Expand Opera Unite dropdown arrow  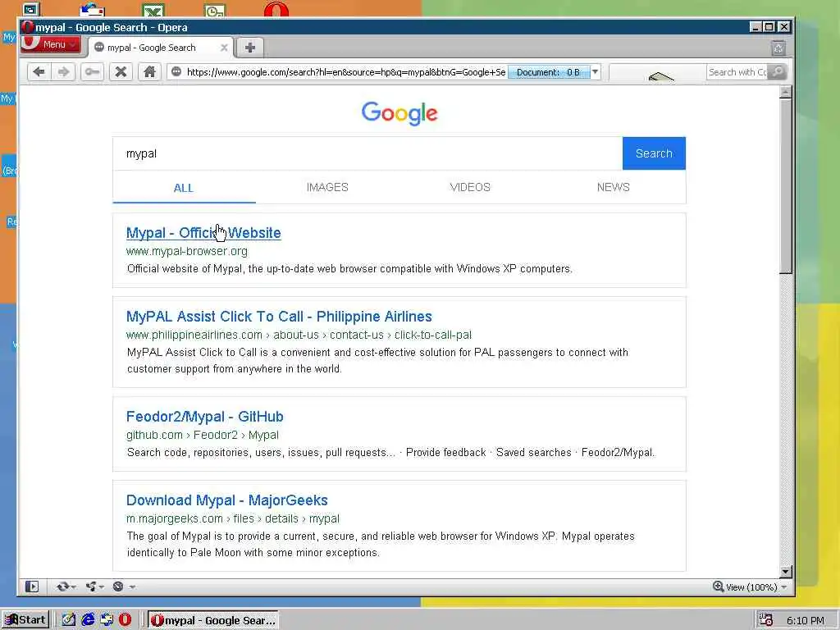101,587
